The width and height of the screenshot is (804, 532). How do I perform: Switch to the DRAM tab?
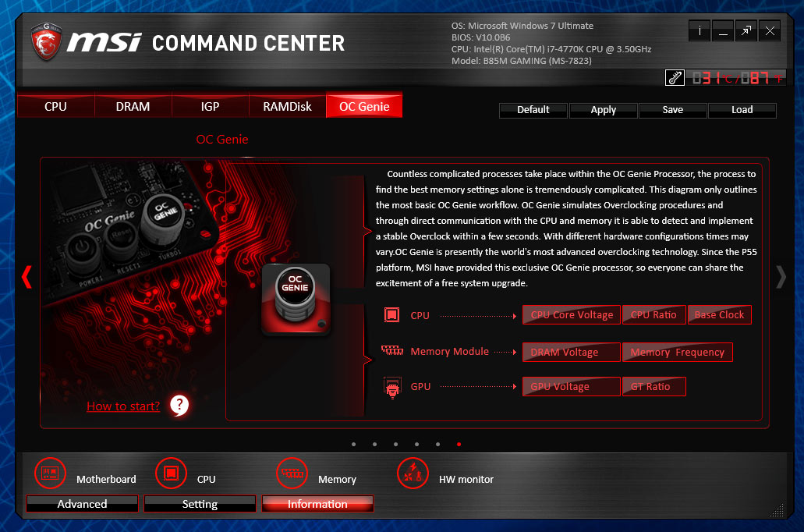click(x=133, y=106)
